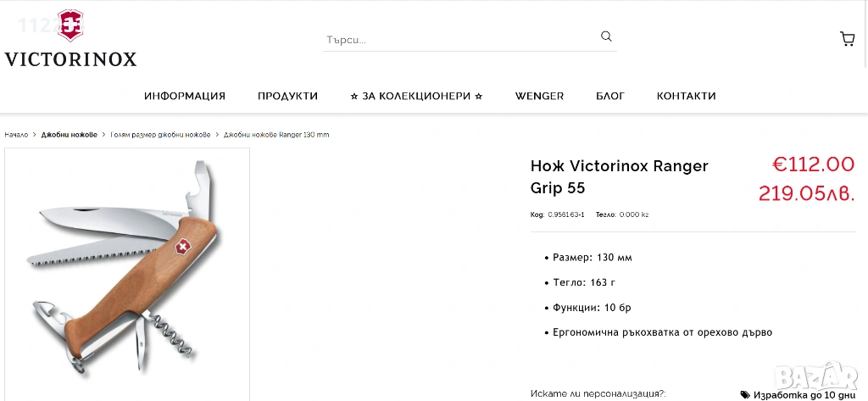Click the tag icon beside Изработка
The height and width of the screenshot is (401, 868).
[x=746, y=394]
